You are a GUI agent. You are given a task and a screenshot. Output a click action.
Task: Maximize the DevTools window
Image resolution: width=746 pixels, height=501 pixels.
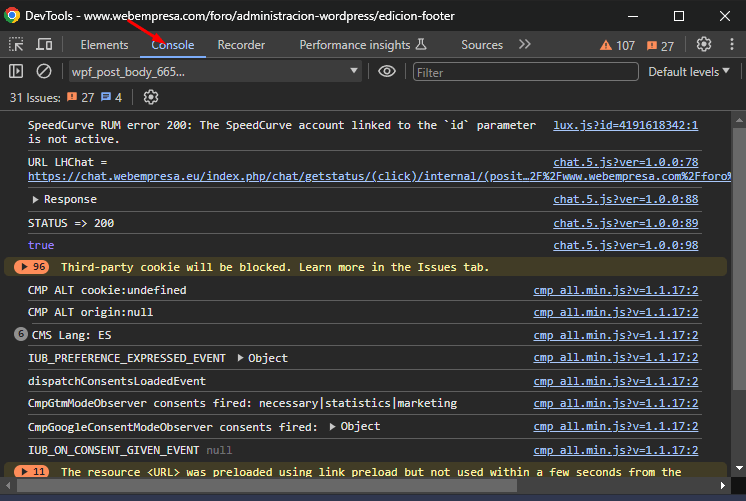(679, 16)
